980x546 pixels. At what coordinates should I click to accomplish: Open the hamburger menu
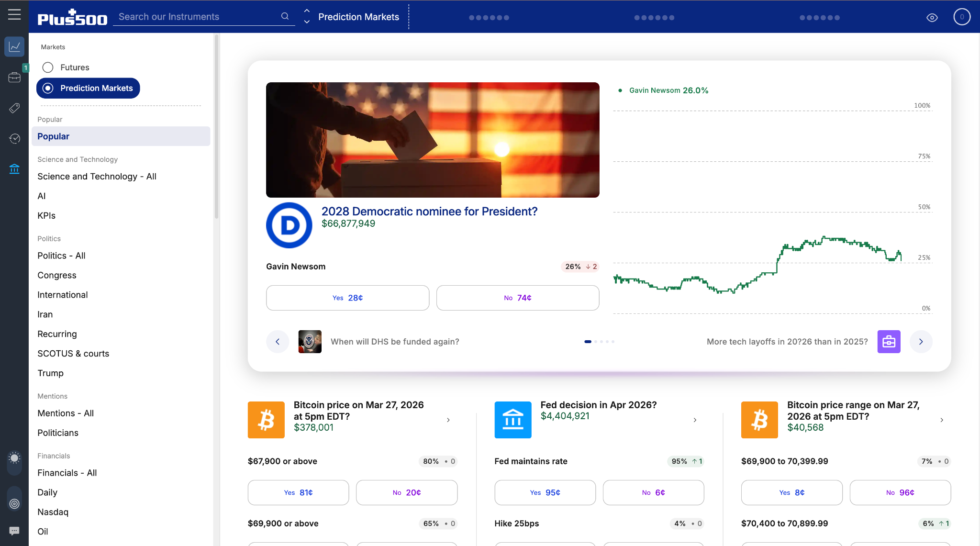coord(14,14)
